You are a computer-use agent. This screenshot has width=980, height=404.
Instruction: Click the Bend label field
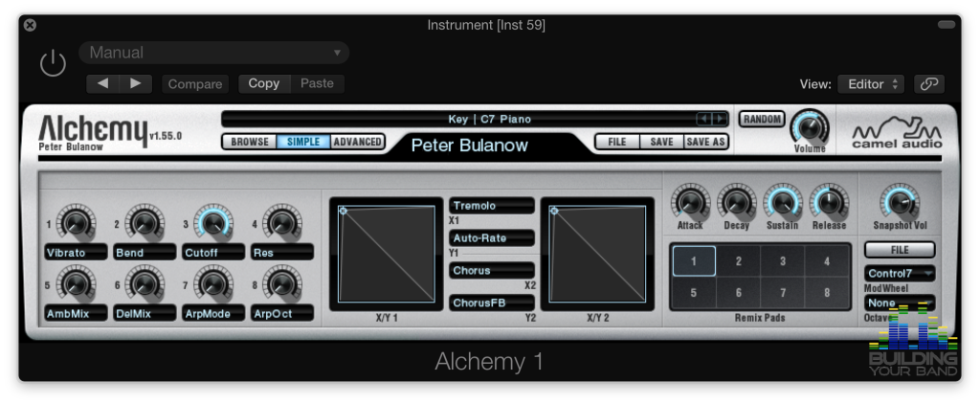click(145, 253)
